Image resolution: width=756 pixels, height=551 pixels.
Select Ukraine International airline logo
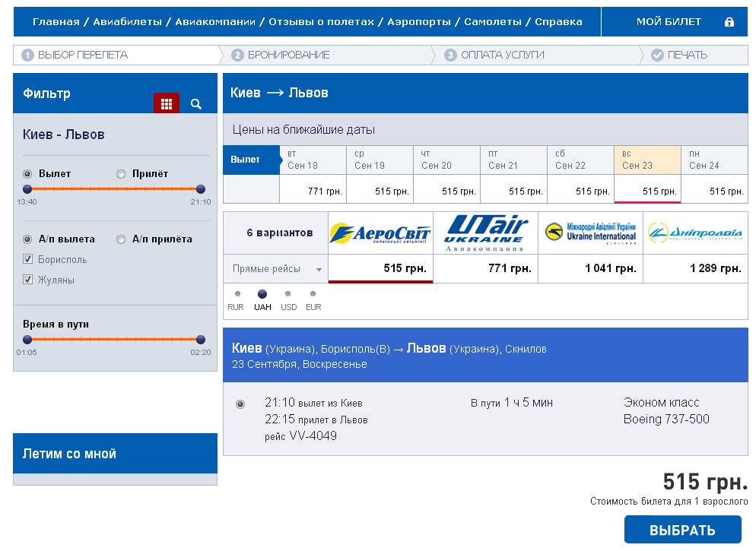click(591, 233)
